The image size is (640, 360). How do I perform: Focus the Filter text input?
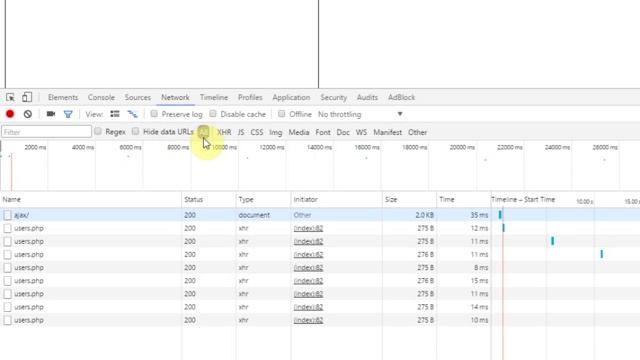click(47, 132)
